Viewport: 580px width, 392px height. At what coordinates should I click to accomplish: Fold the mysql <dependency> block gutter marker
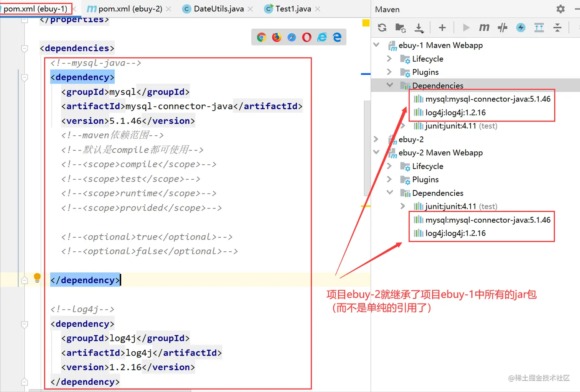point(25,77)
